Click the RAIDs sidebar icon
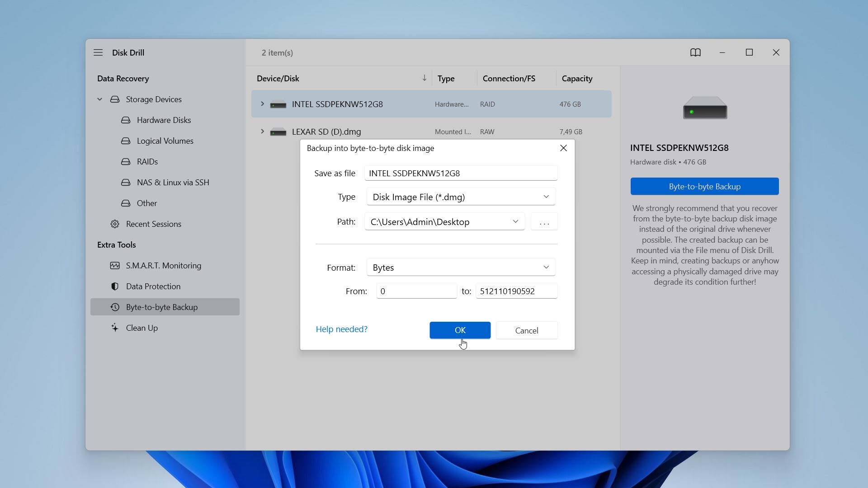868x488 pixels. [x=126, y=161]
